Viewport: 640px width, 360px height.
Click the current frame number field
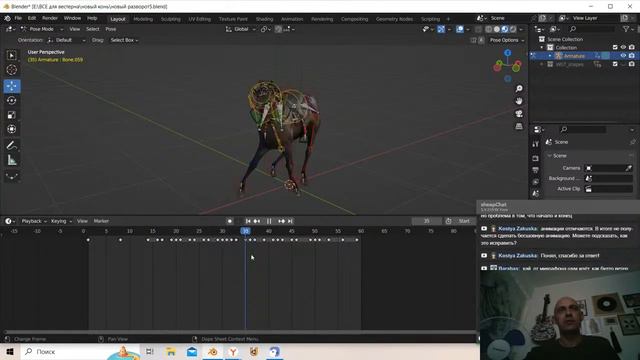click(427, 221)
